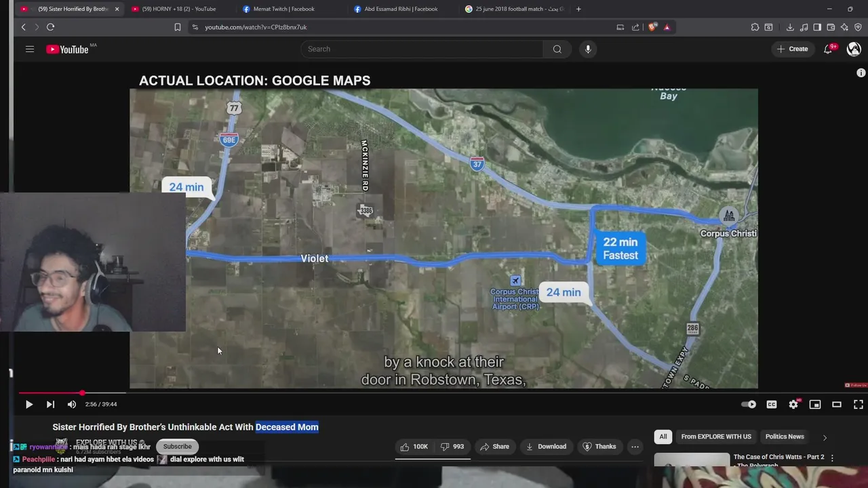Click the URL address bar
This screenshot has width=868, height=488.
[400, 27]
